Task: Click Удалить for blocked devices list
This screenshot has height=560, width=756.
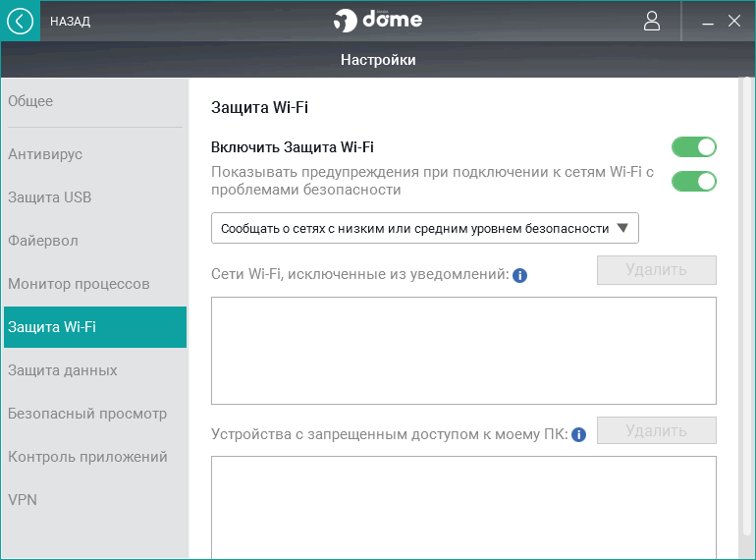Action: 656,430
